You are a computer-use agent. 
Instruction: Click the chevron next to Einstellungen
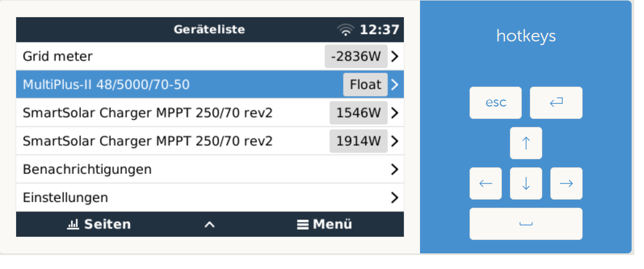click(394, 197)
